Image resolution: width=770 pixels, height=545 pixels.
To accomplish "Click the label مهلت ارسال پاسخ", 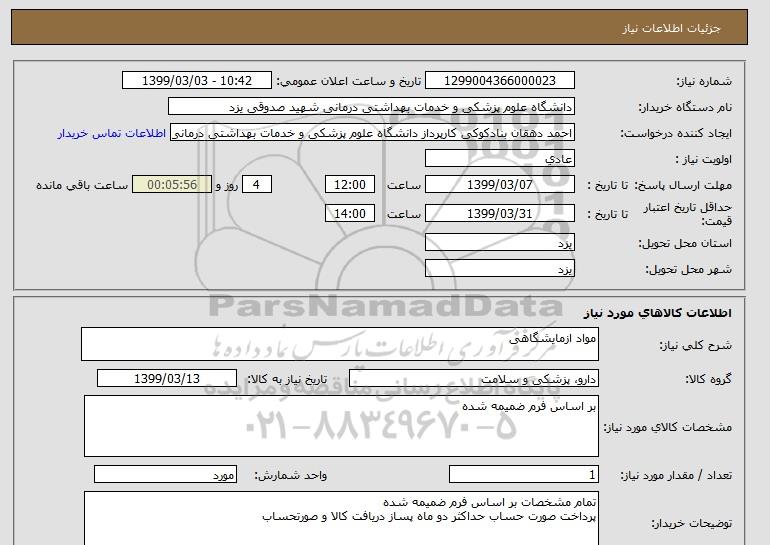I will coord(683,186).
